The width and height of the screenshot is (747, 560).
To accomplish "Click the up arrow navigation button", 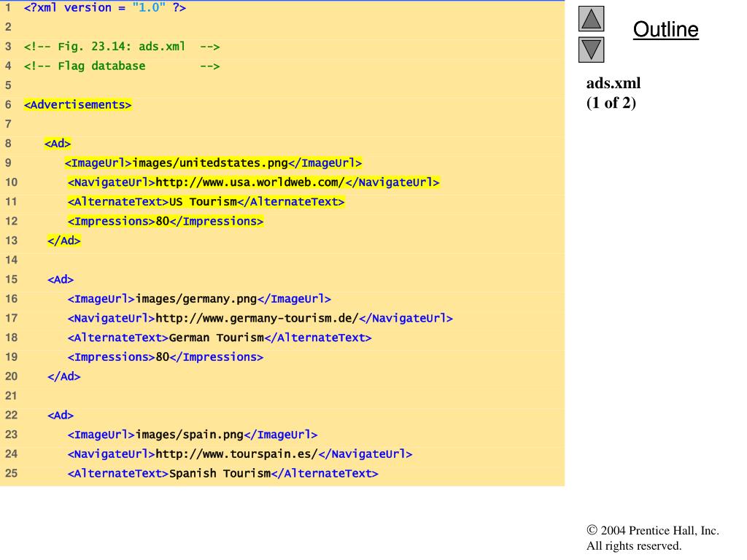I will click(x=591, y=18).
